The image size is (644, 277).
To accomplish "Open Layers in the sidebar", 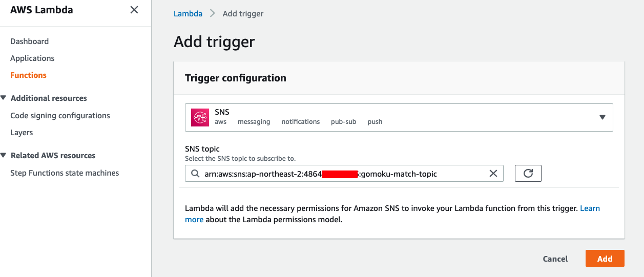I will 22,133.
